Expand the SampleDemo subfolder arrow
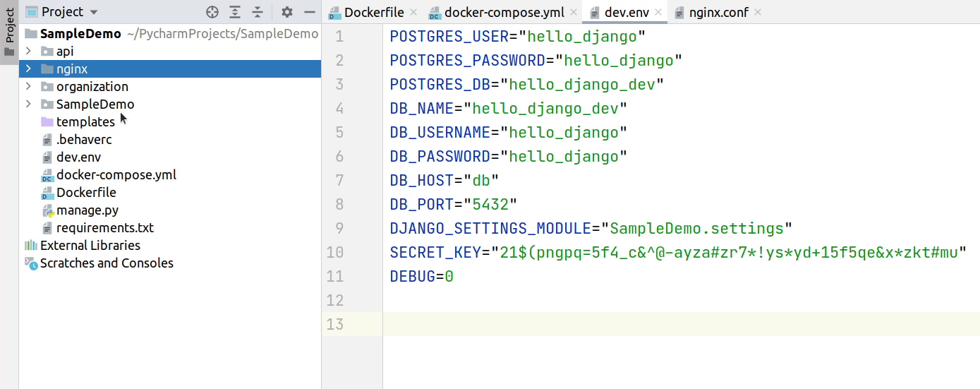980x389 pixels. (x=28, y=104)
